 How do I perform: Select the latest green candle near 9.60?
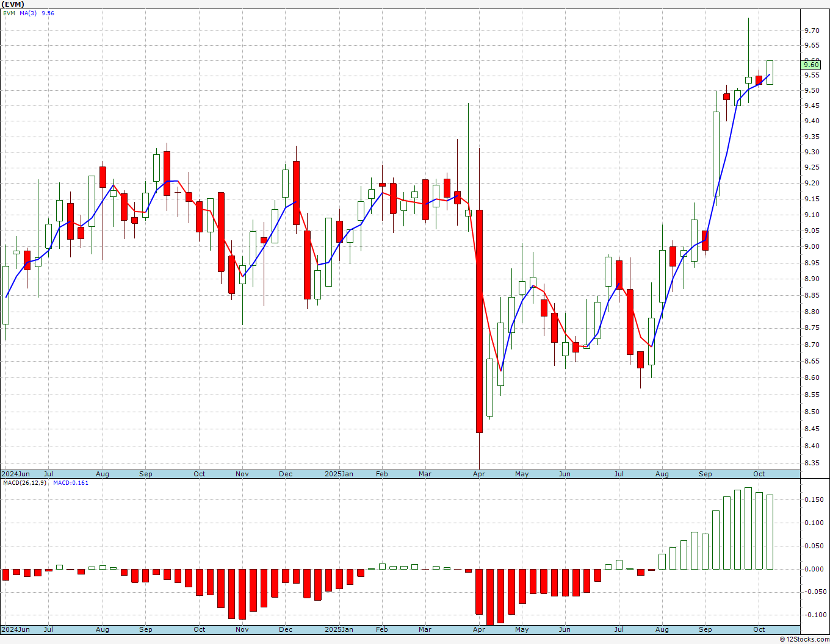[770, 72]
